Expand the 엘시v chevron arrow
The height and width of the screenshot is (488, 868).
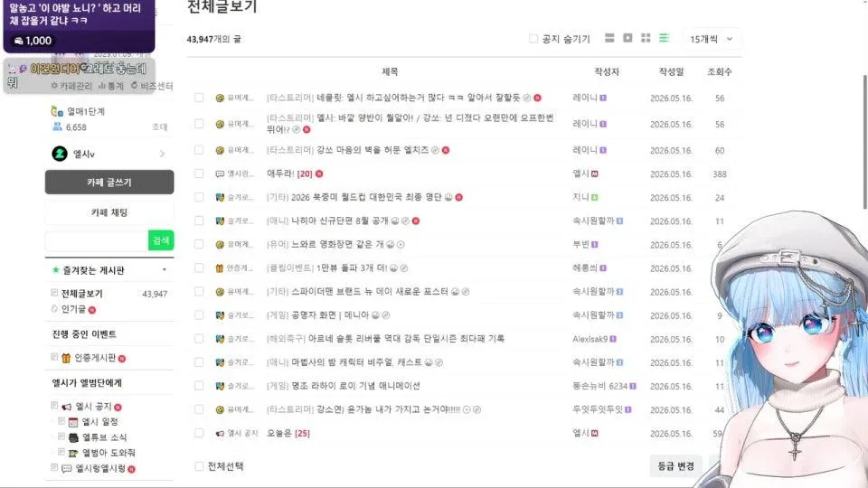[x=162, y=154]
